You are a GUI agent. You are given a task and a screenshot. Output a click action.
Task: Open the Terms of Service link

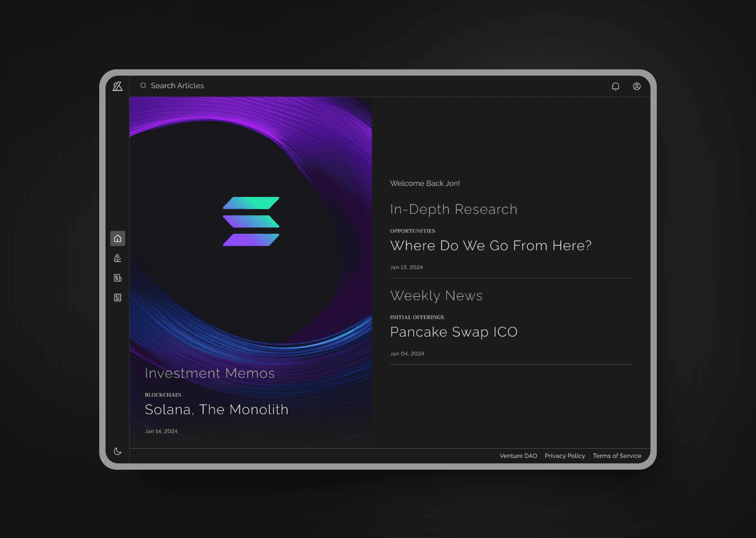pos(617,456)
